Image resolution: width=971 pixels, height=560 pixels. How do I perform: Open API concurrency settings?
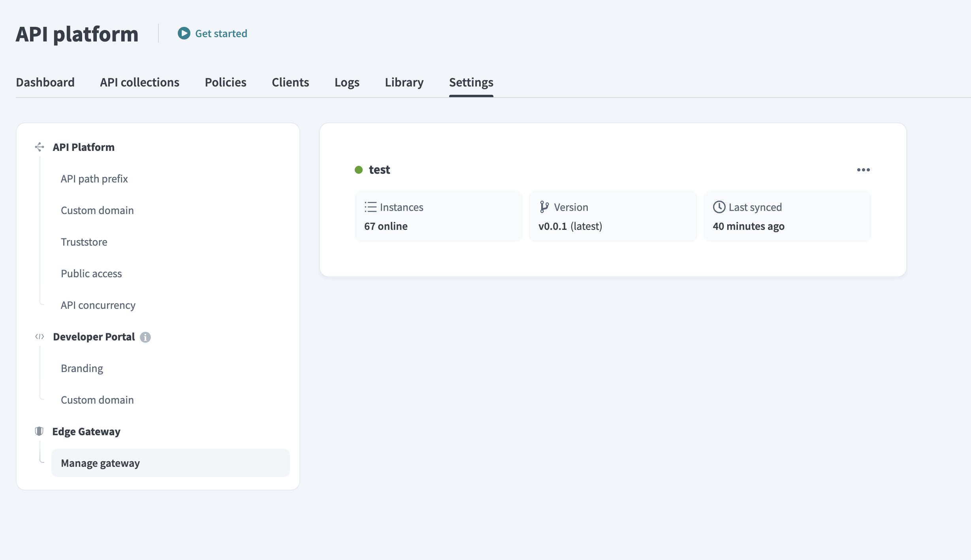tap(98, 305)
